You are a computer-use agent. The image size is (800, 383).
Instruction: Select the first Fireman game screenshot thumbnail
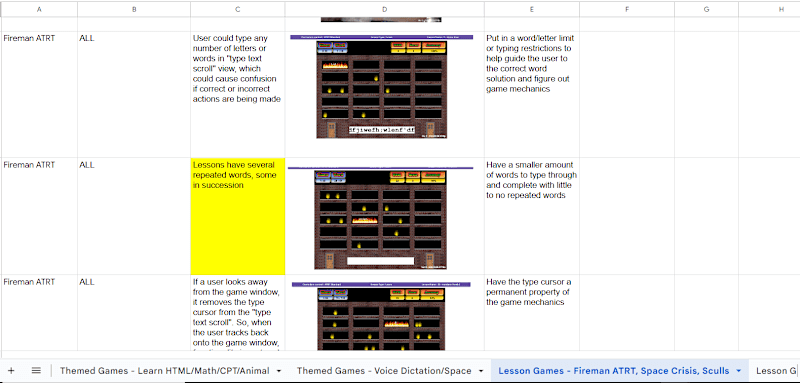tap(381, 87)
